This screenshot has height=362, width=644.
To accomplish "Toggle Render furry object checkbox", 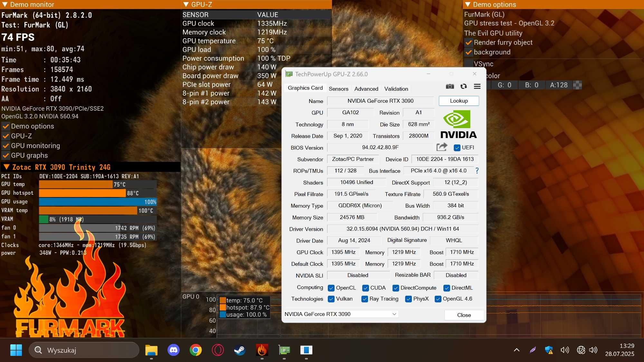I will click(x=469, y=42).
